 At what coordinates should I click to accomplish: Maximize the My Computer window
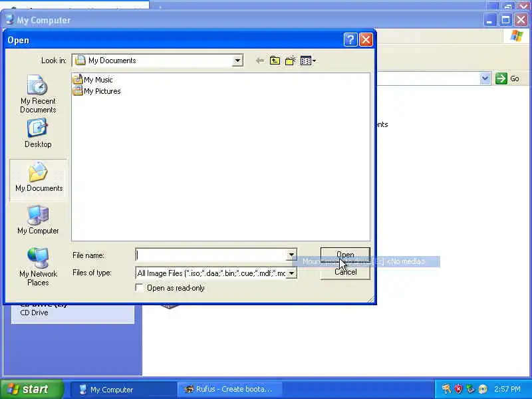505,20
